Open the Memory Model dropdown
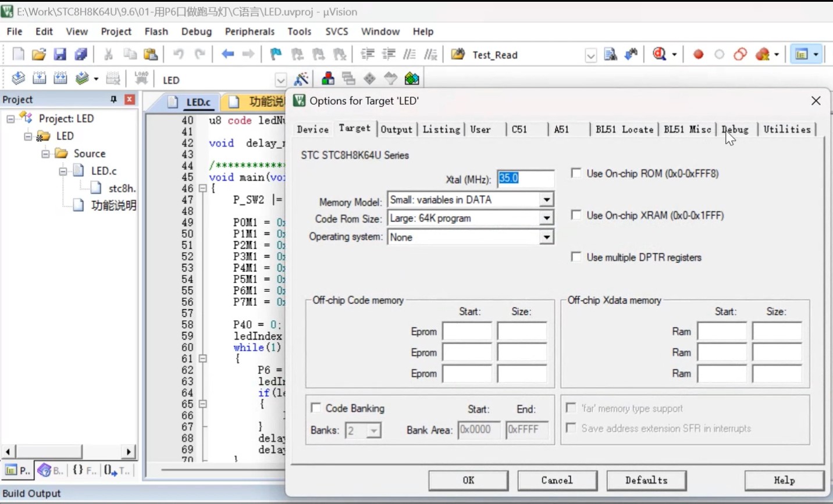The image size is (833, 504). (x=546, y=200)
